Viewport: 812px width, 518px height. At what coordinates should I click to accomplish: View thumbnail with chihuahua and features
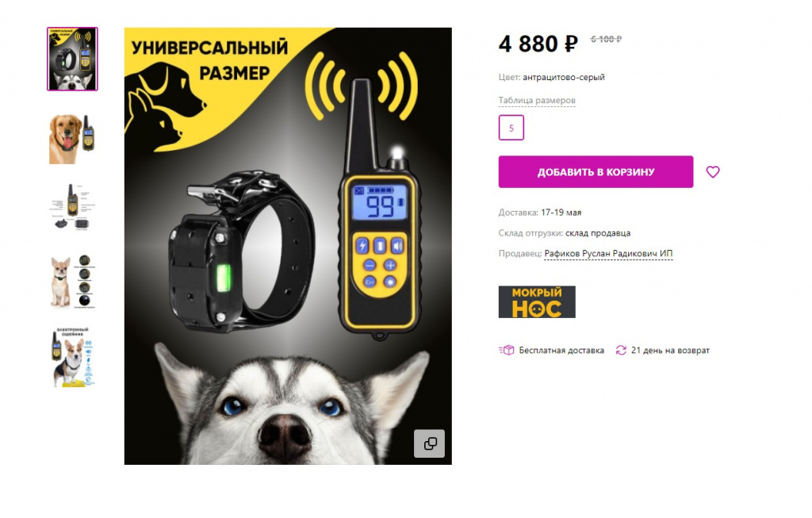tap(72, 282)
